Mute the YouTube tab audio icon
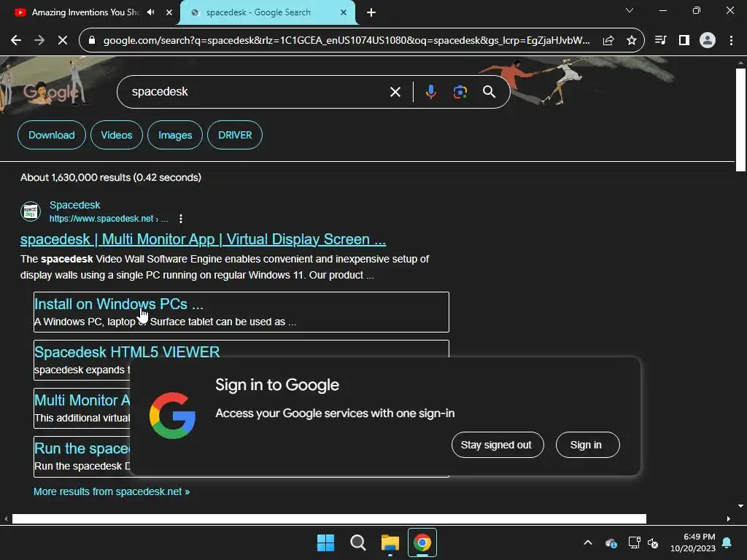 click(151, 12)
